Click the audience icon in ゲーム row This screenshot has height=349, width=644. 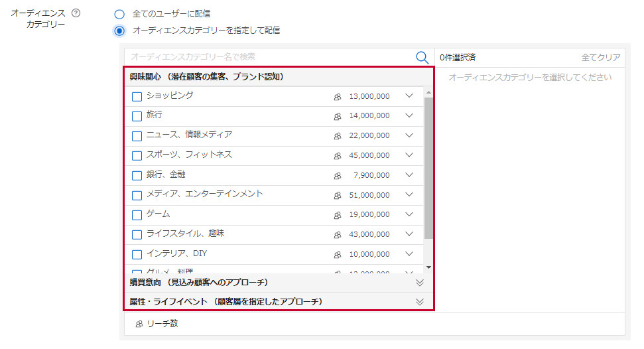[338, 216]
